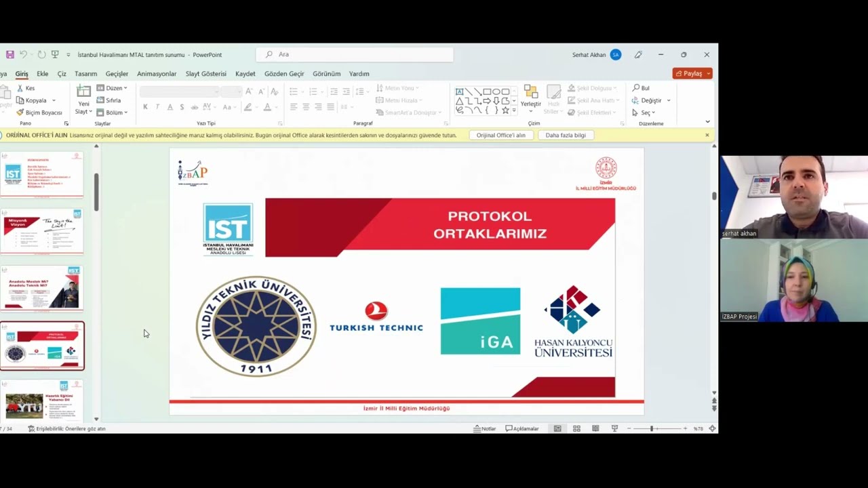The image size is (868, 488).
Task: Click the Save icon in quick access toolbar
Action: click(9, 54)
